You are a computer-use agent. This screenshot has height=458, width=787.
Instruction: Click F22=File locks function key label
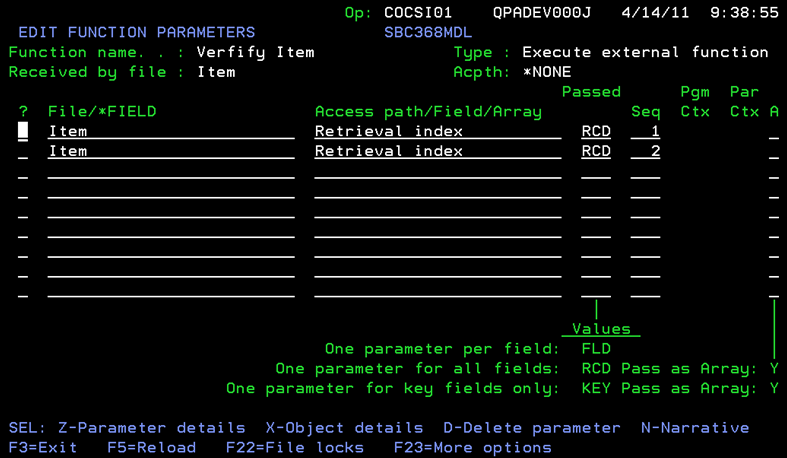point(295,447)
